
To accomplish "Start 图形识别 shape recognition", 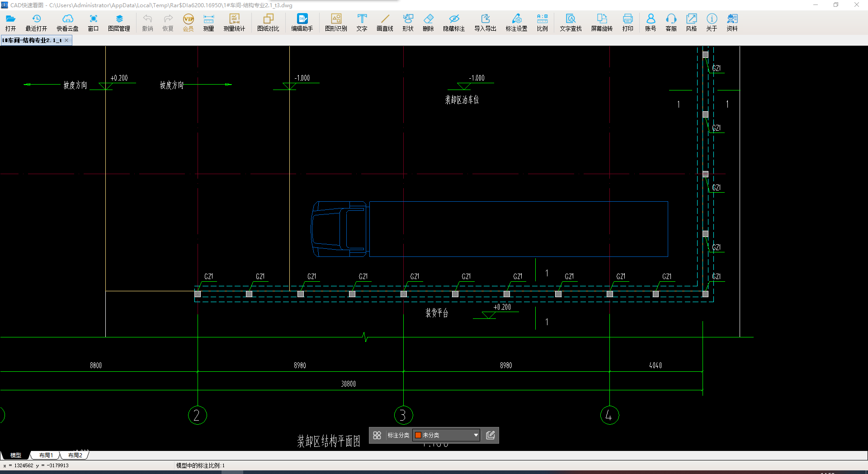I will 336,23.
